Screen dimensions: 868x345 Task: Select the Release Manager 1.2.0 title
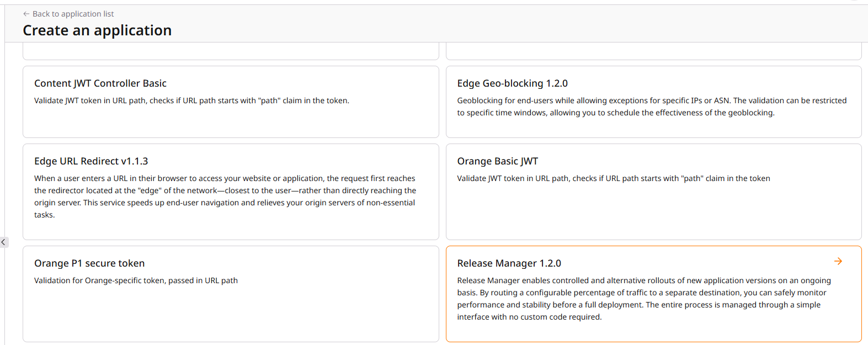[x=509, y=263]
